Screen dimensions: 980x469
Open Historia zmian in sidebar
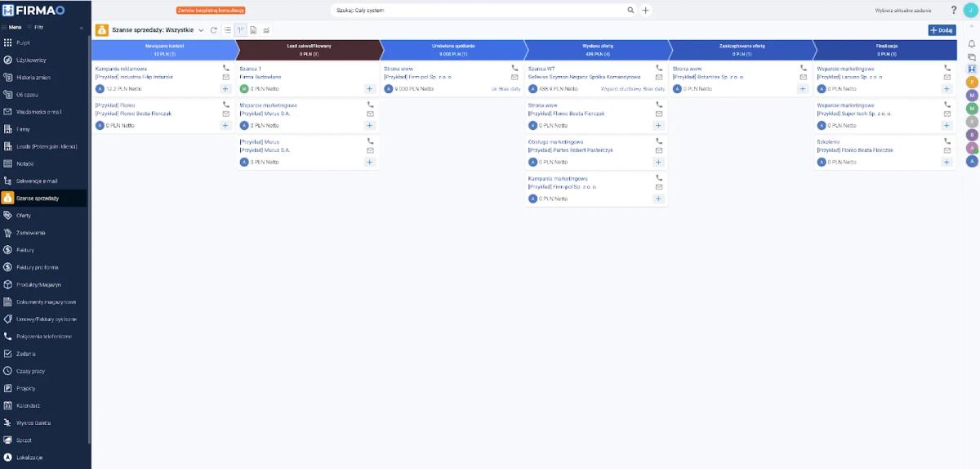45,77
